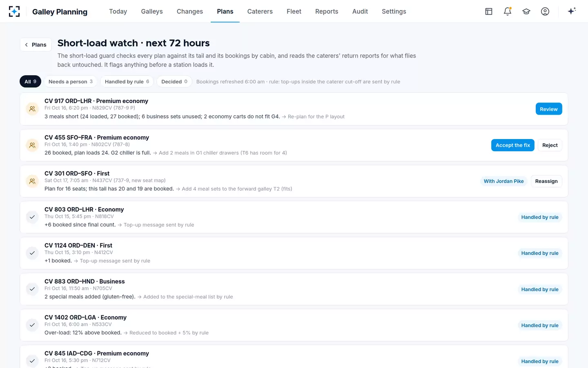This screenshot has width=588, height=368.
Task: Switch to Galleys tab
Action: [x=152, y=11]
